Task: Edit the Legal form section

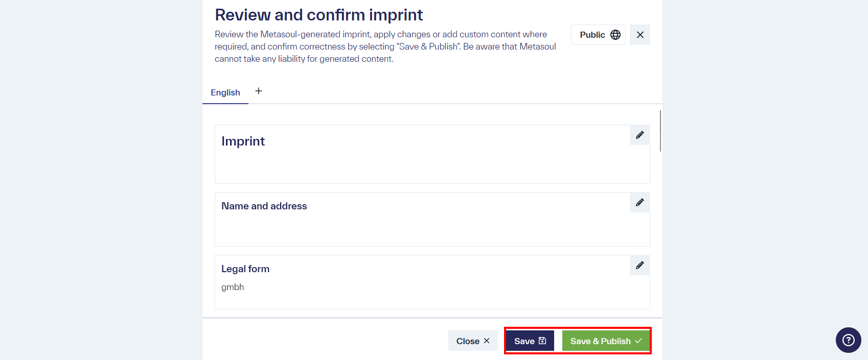Action: coord(639,265)
